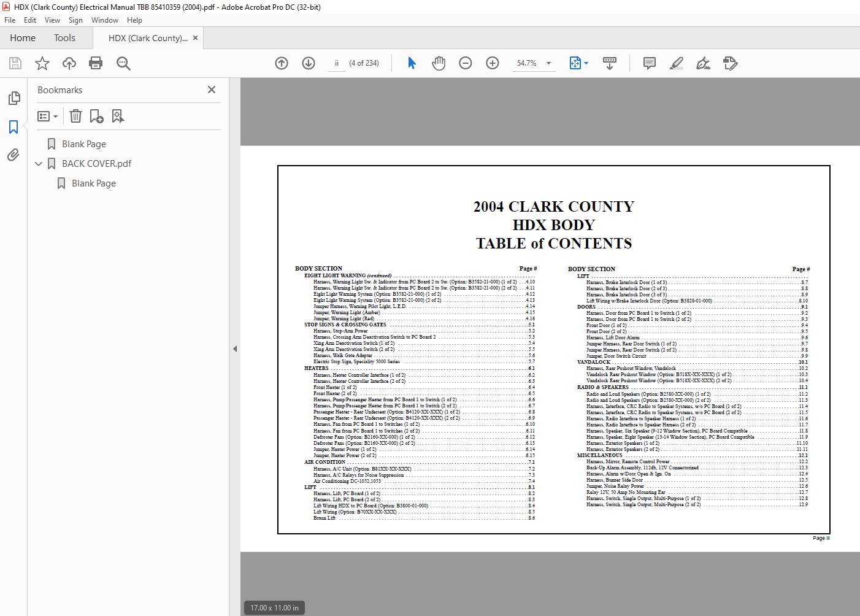The width and height of the screenshot is (860, 616).
Task: Print the document using the printer icon
Action: [96, 63]
